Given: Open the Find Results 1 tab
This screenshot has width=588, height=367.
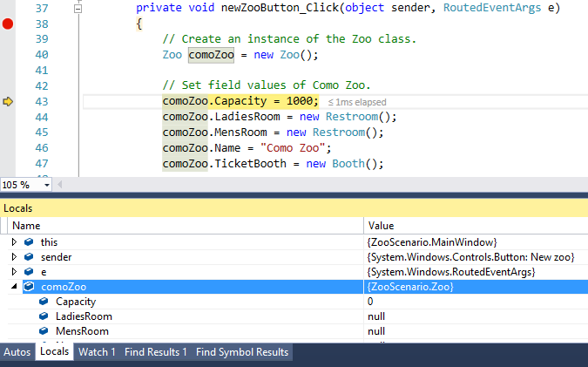Looking at the screenshot, I should (155, 352).
